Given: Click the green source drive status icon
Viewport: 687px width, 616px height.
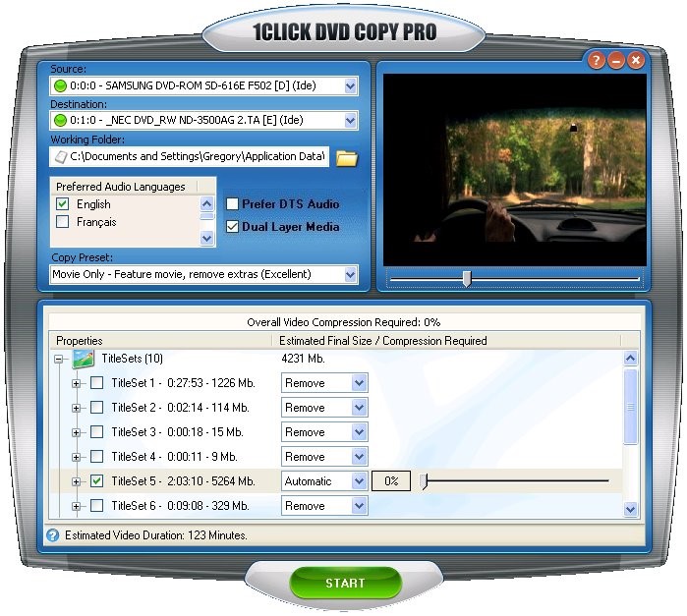Looking at the screenshot, I should click(60, 86).
